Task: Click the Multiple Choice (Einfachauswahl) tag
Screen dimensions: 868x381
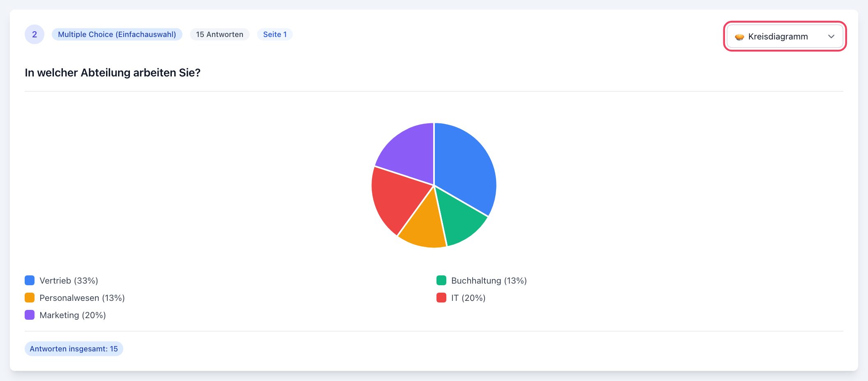Action: pos(117,35)
